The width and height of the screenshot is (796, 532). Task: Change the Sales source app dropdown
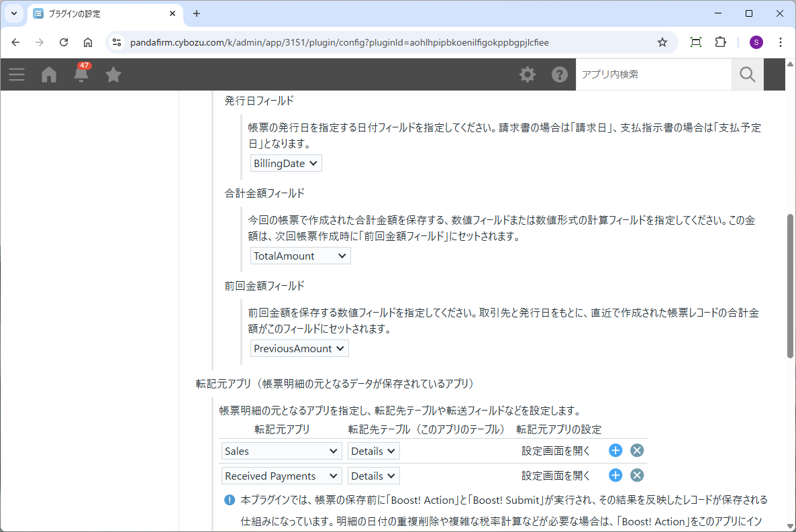coord(281,451)
